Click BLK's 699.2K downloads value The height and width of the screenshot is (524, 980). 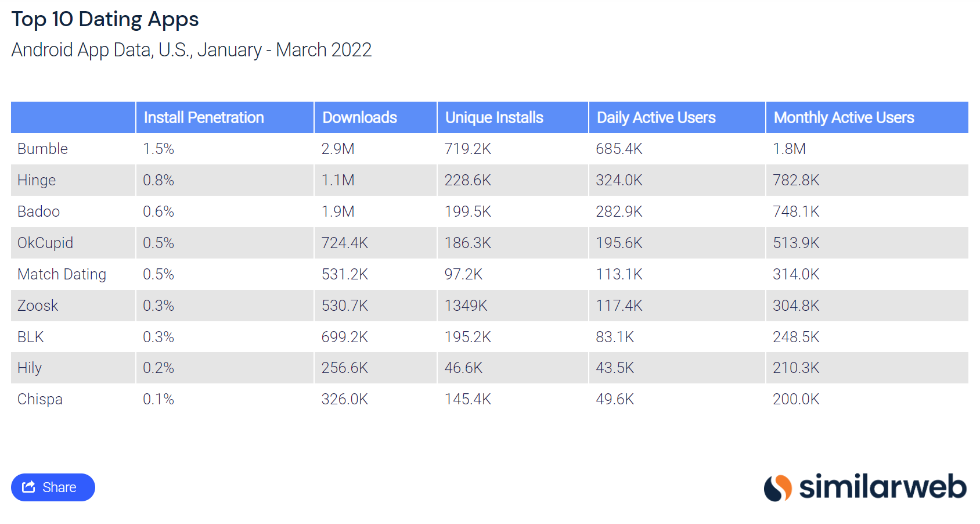click(x=345, y=337)
